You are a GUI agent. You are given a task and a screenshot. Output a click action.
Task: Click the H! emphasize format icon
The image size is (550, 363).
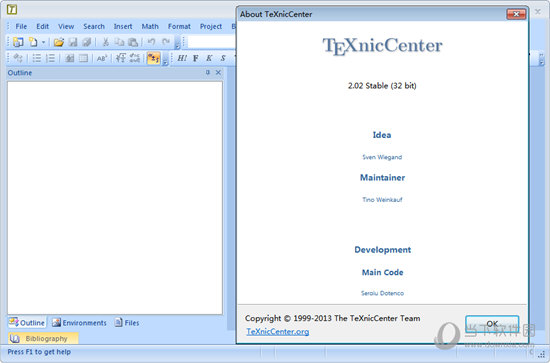(x=182, y=58)
